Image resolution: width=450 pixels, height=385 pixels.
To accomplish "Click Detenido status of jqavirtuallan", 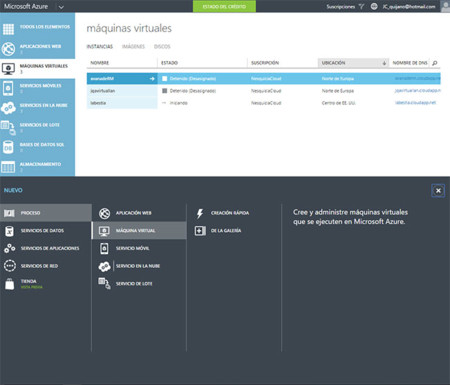I will click(x=193, y=91).
